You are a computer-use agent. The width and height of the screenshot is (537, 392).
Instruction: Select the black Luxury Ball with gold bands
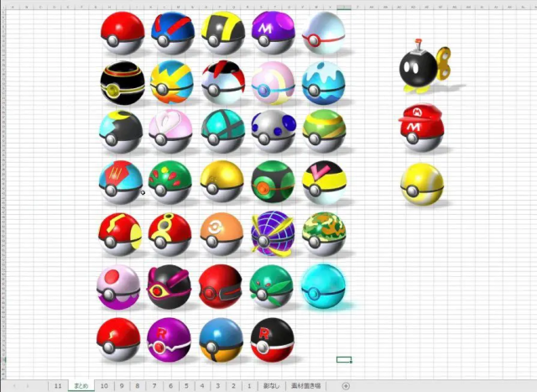[122, 81]
